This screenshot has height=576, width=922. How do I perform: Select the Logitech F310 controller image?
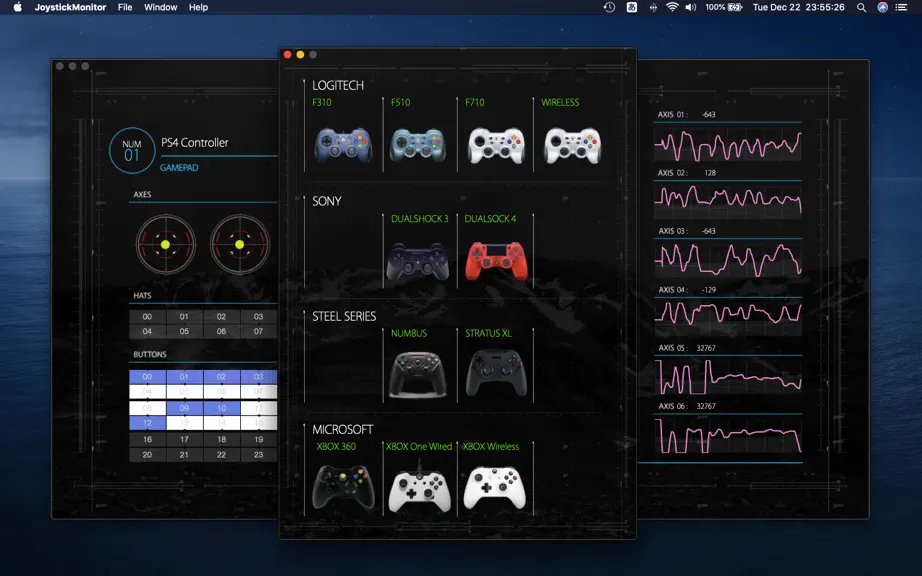point(343,145)
